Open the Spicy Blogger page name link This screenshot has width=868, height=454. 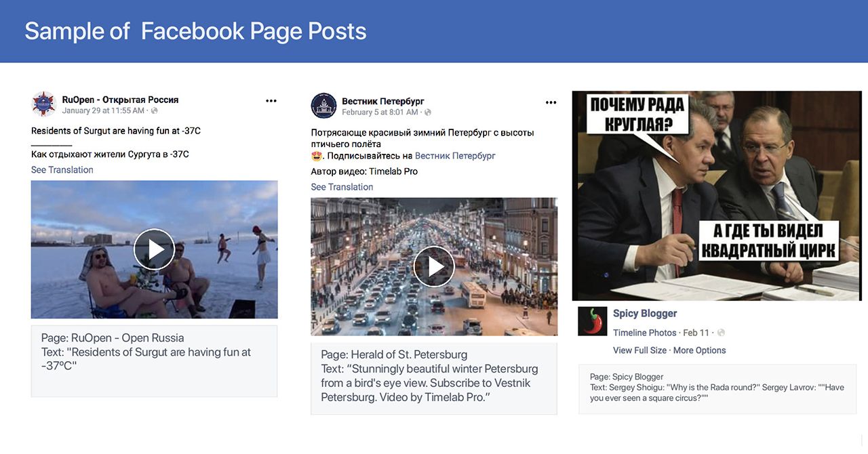coord(645,313)
